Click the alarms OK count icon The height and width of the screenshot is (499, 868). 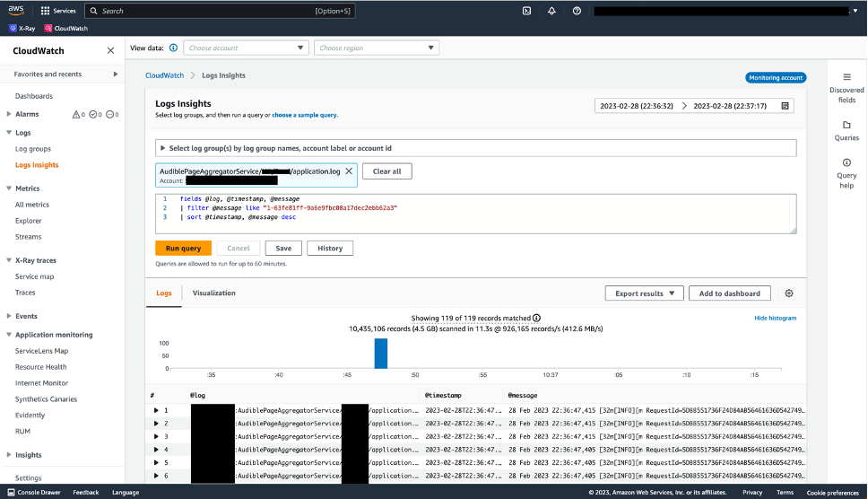click(95, 114)
